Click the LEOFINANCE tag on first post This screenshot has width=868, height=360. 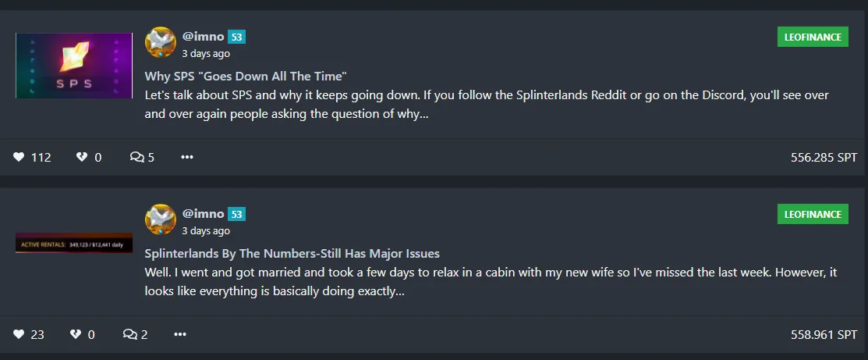[813, 37]
